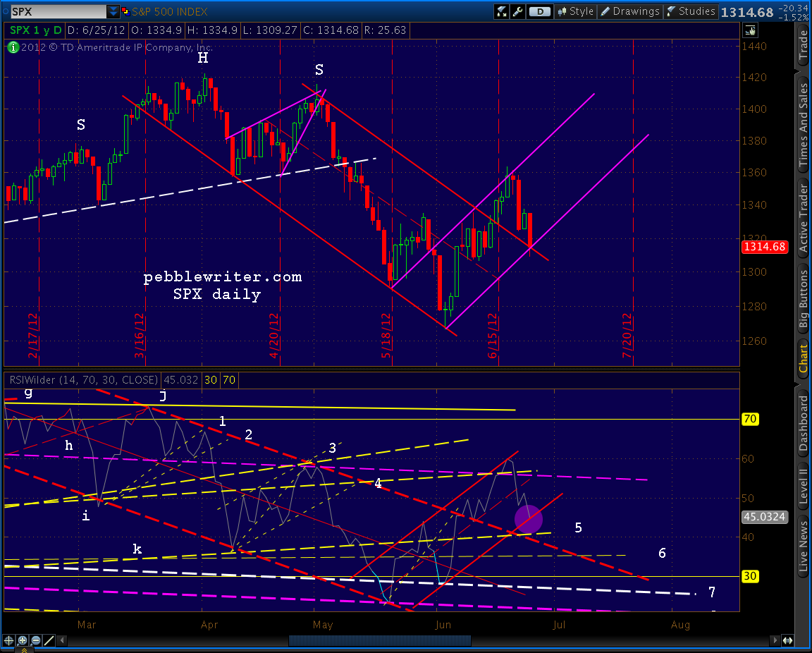812x653 pixels.
Task: Open the SPX symbol dropdown arrow
Action: [113, 11]
